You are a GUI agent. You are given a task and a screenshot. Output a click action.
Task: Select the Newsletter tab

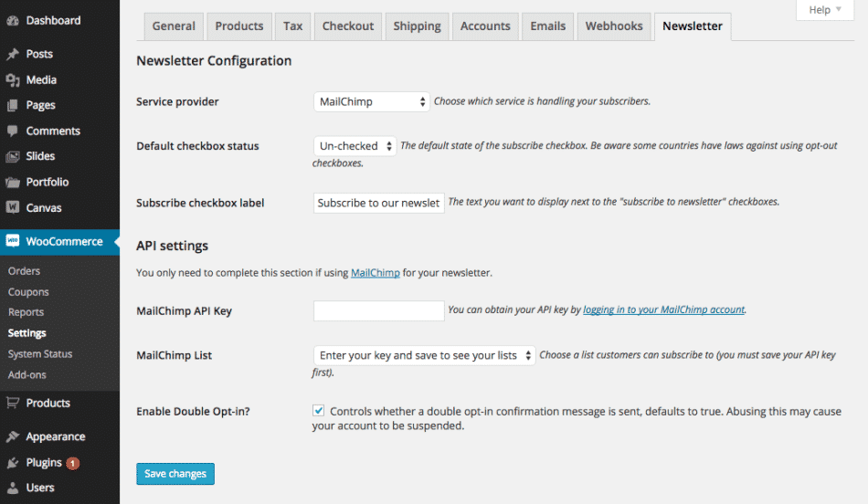[693, 26]
